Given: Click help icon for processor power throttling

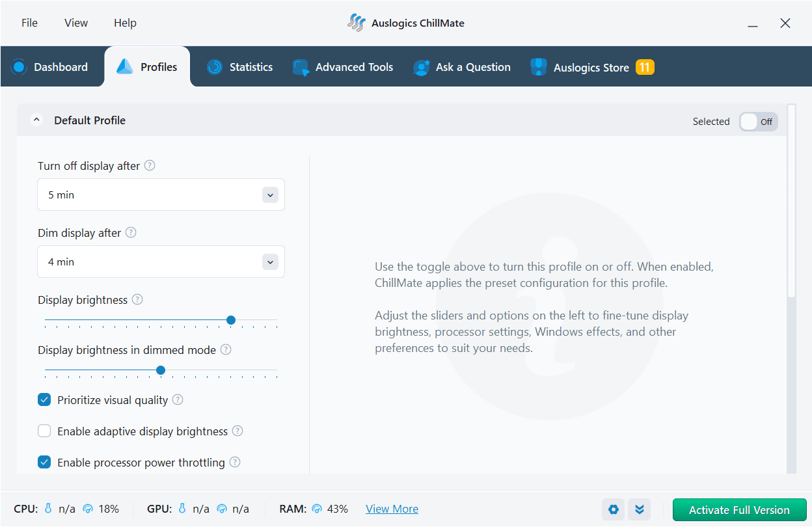Looking at the screenshot, I should tap(235, 462).
